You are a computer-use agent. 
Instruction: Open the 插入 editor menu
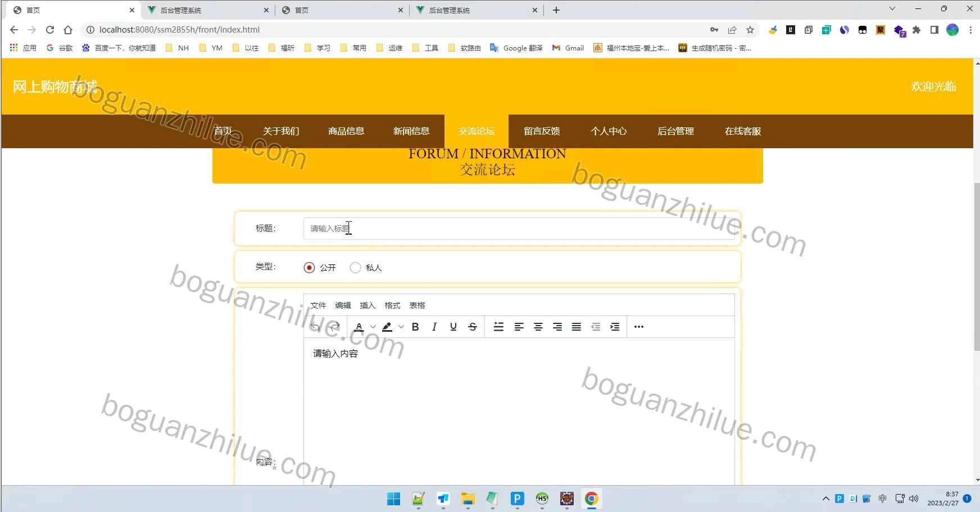[368, 305]
